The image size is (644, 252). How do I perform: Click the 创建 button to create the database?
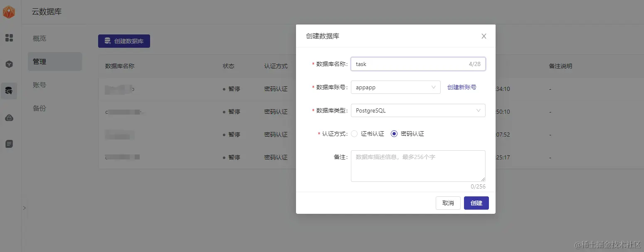pos(476,203)
